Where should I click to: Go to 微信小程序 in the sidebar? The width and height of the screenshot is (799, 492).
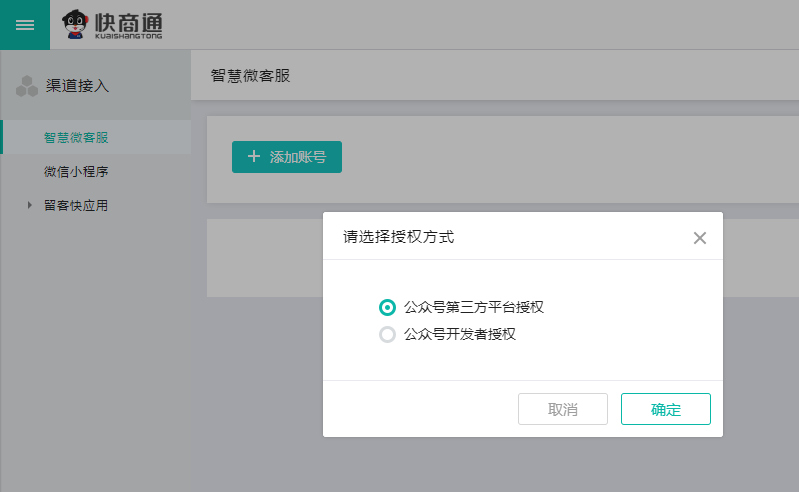point(76,172)
